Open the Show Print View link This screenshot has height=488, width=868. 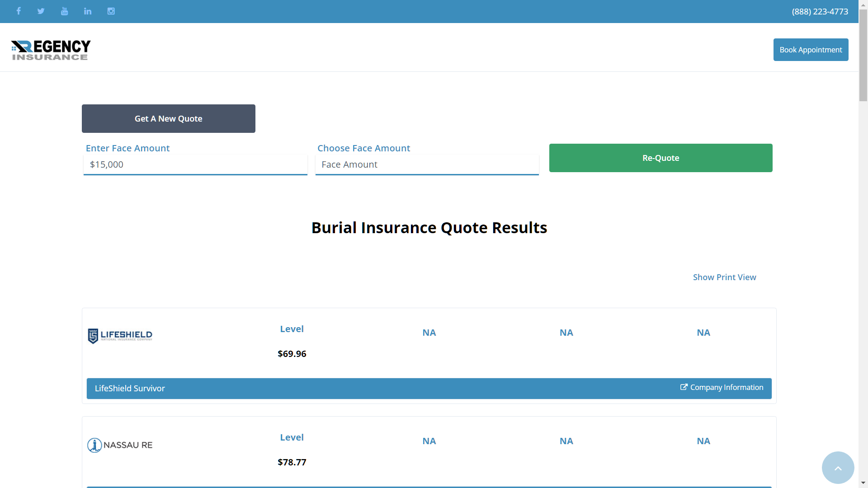click(724, 277)
